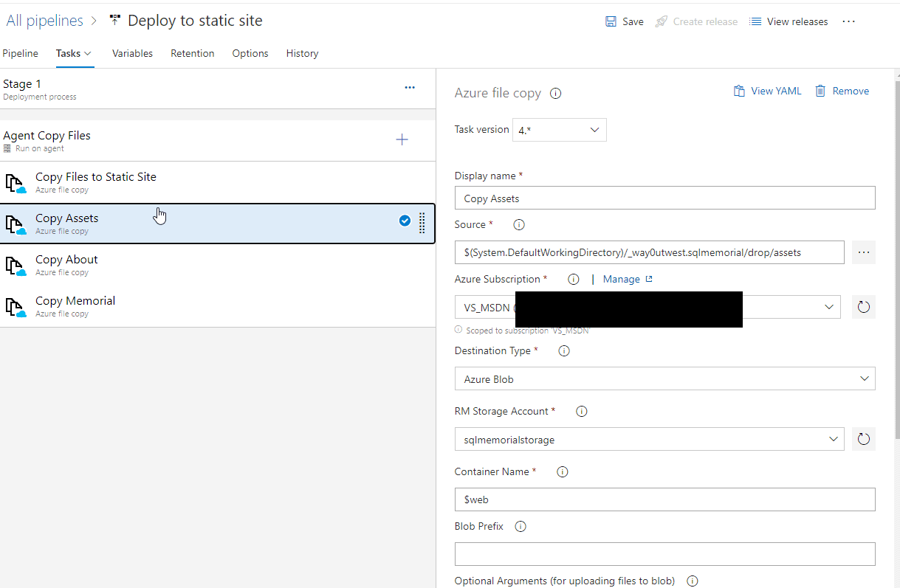Click the Source browse ellipsis button

click(x=863, y=252)
